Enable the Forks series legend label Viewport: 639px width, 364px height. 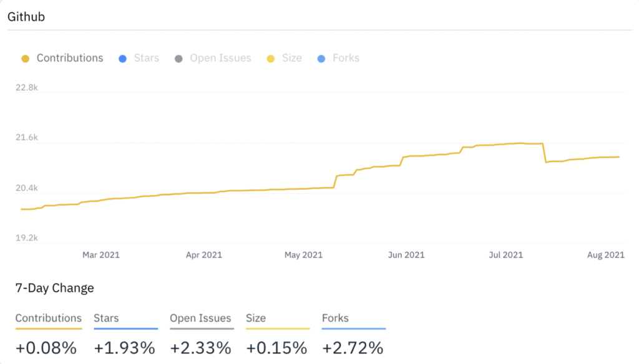pos(346,58)
